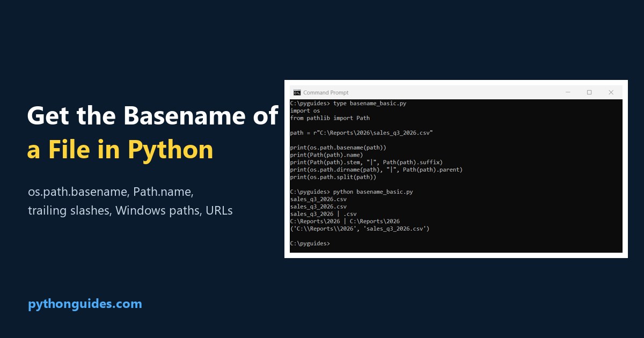Image resolution: width=644 pixels, height=338 pixels.
Task: Click output 'sales_q3_2026 | .csv'
Action: (x=323, y=214)
